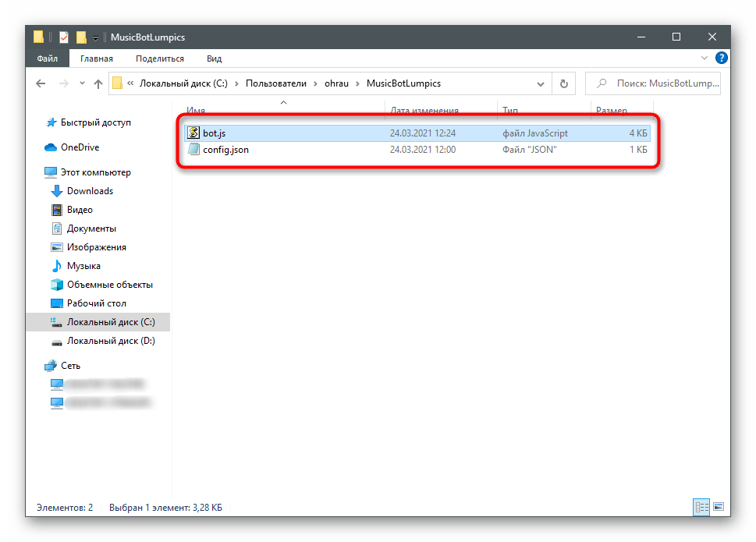Select the config.json file
Screen dimensions: 756x542
pos(225,150)
